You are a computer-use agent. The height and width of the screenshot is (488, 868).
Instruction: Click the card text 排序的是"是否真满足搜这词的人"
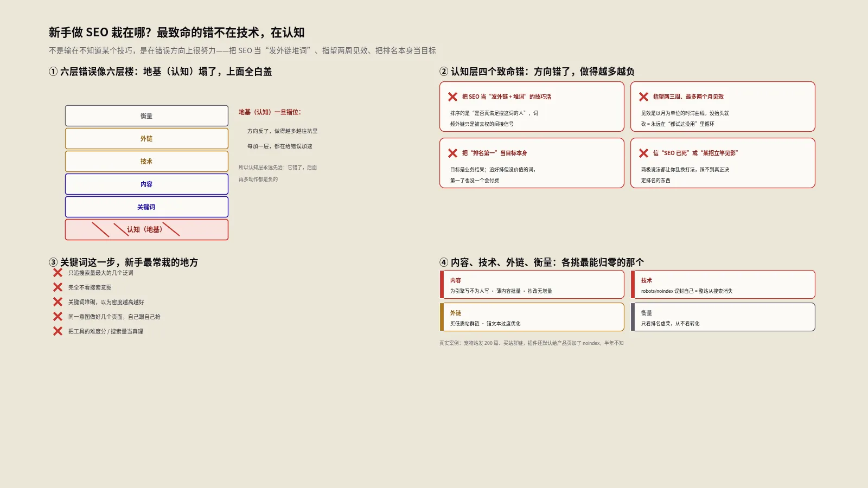pyautogui.click(x=494, y=119)
